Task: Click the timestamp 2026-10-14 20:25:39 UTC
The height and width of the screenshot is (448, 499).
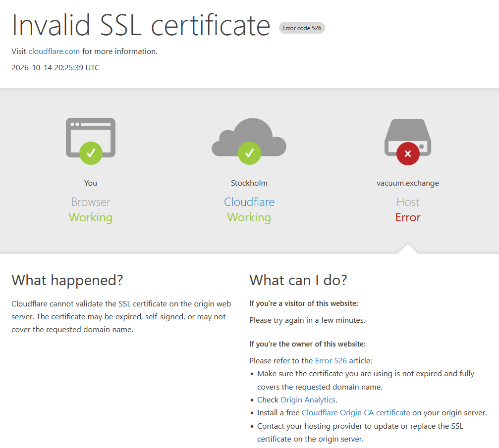Action: (x=55, y=68)
